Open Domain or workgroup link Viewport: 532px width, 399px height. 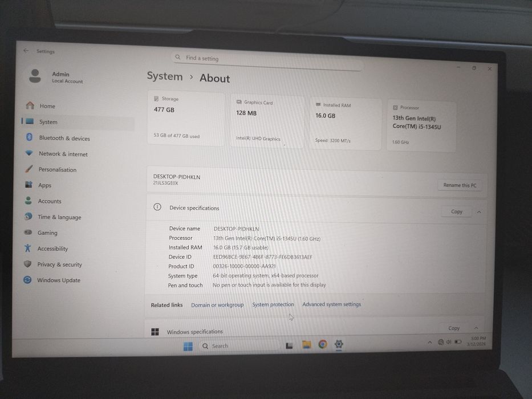(217, 305)
